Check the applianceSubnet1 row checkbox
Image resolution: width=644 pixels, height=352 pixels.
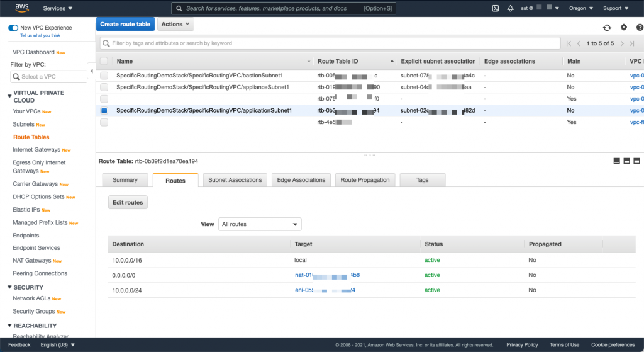104,87
